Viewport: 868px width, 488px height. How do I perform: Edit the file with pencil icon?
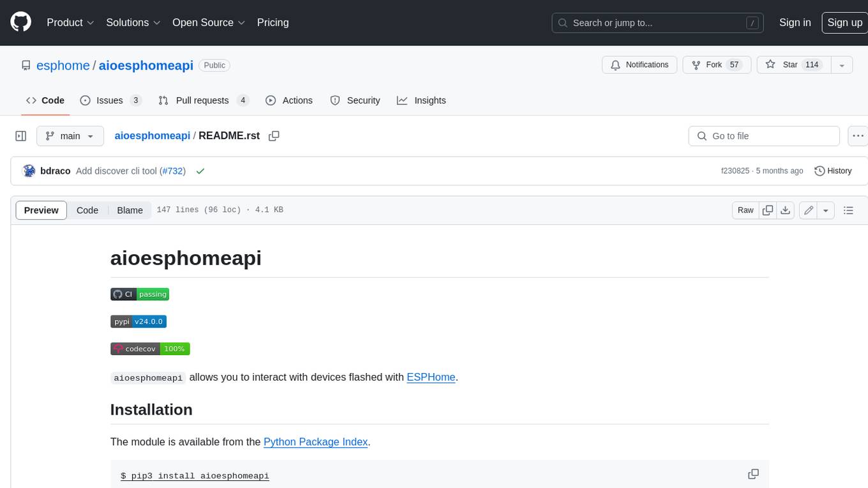809,210
